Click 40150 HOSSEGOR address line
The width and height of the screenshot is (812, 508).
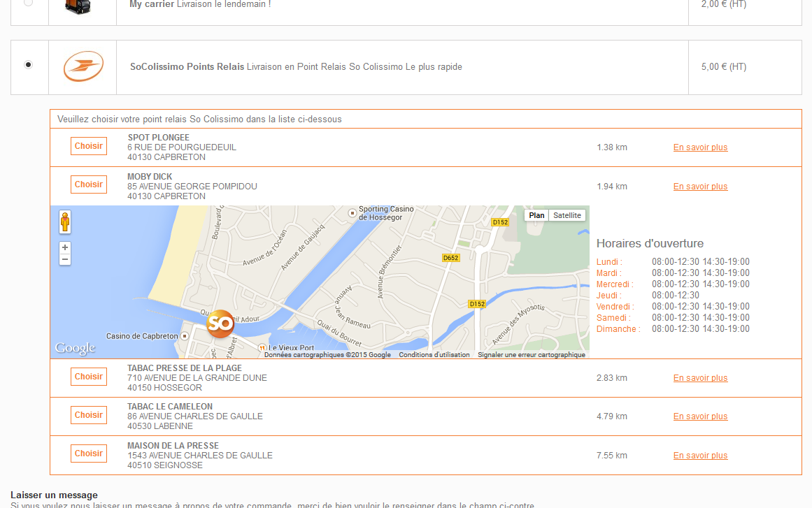click(x=164, y=388)
